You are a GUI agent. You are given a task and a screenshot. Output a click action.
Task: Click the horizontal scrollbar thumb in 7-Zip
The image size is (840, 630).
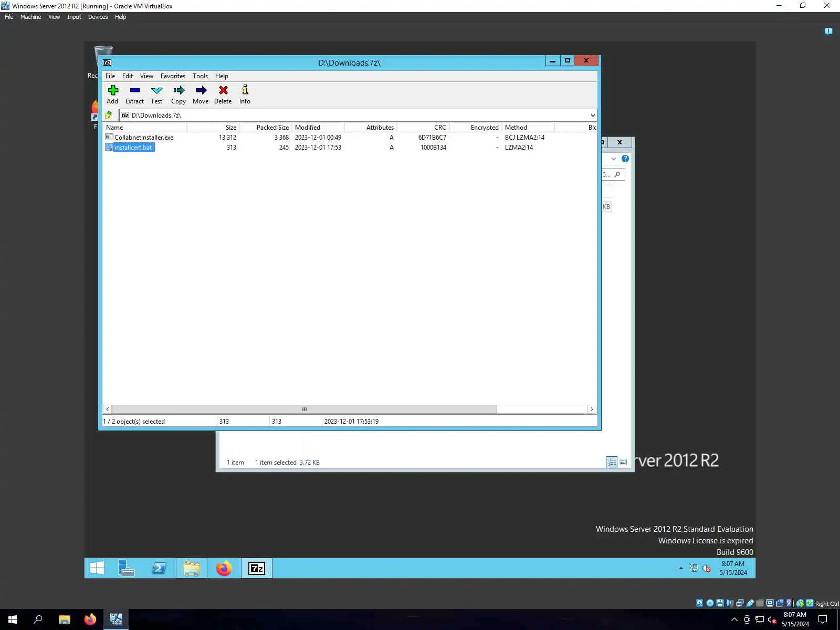click(x=304, y=409)
